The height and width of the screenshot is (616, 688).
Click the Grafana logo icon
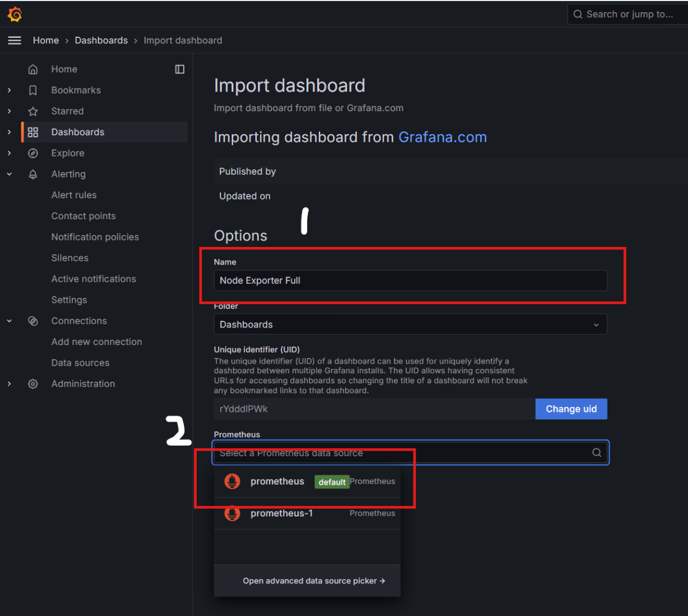(x=15, y=14)
